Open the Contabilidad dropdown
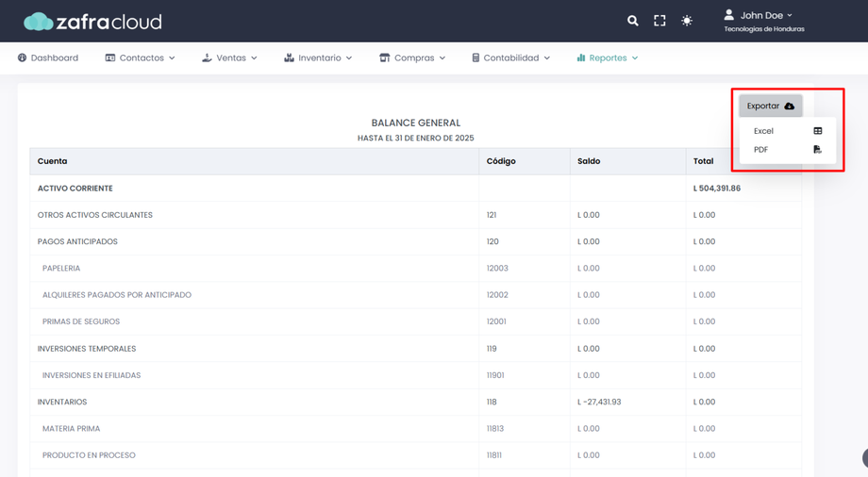 (x=510, y=58)
